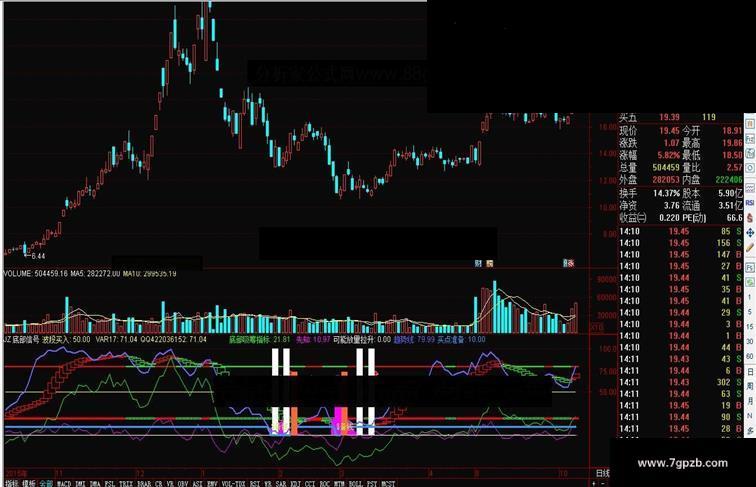This screenshot has height=487, width=756.
Task: Switch indicator to SAR
Action: [x=281, y=483]
